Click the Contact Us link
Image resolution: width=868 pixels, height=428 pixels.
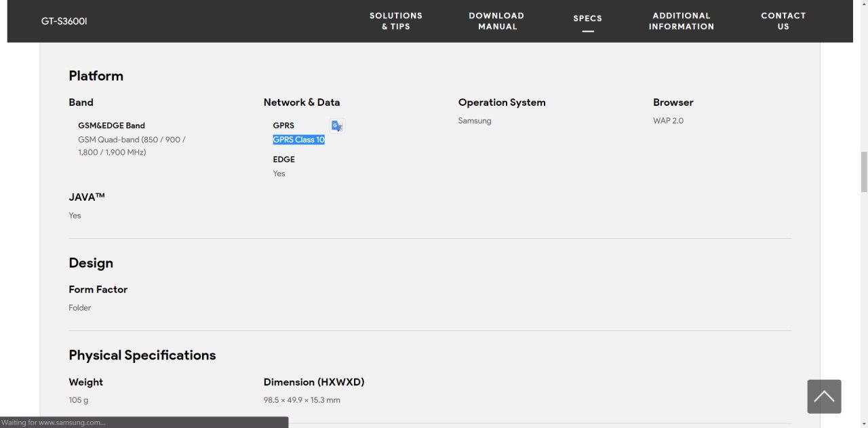783,21
